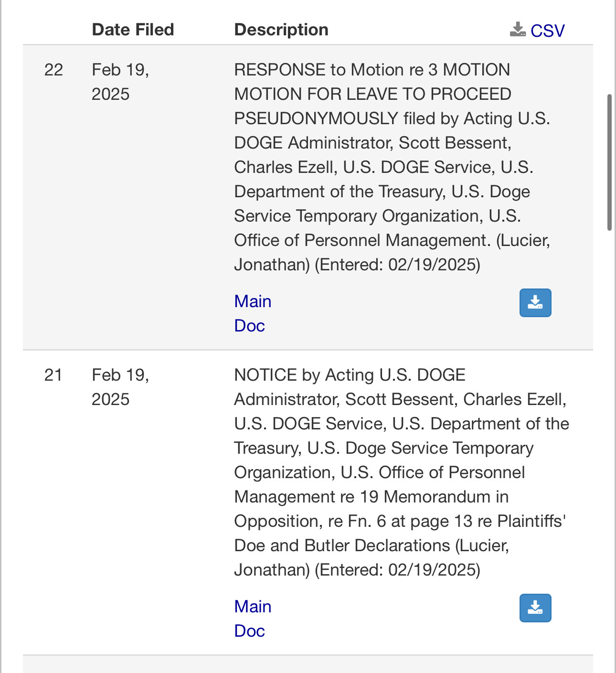This screenshot has height=673, width=616.
Task: Open the CSV export link text
Action: tap(547, 31)
